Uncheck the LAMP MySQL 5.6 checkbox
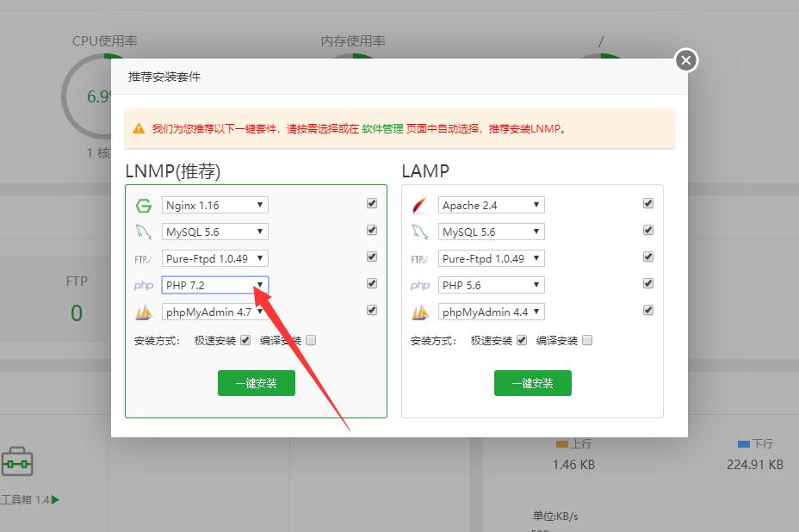 pyautogui.click(x=648, y=230)
